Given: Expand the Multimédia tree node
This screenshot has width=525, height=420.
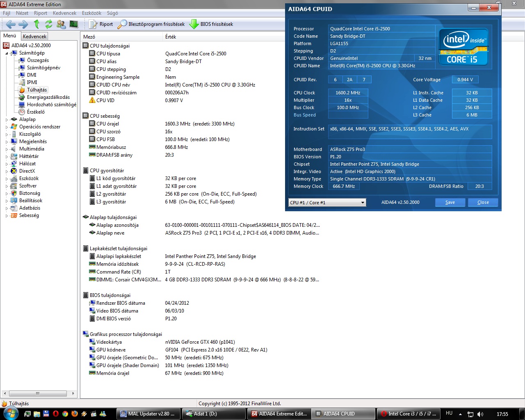Looking at the screenshot, I should 7,149.
